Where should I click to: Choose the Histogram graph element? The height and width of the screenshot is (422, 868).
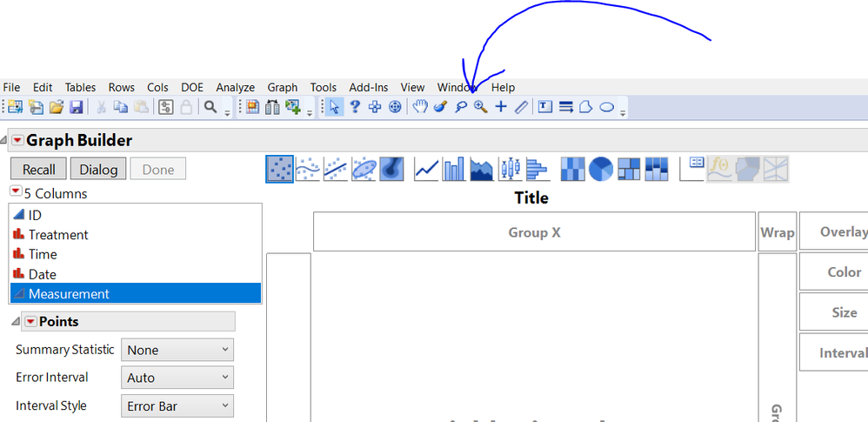coord(537,169)
